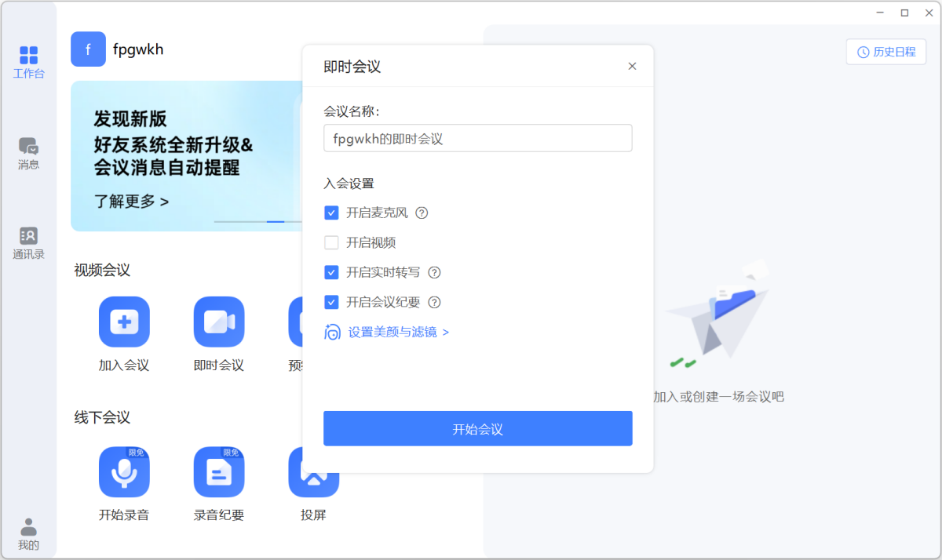Click the meeting name input field
The image size is (942, 560).
(x=477, y=138)
